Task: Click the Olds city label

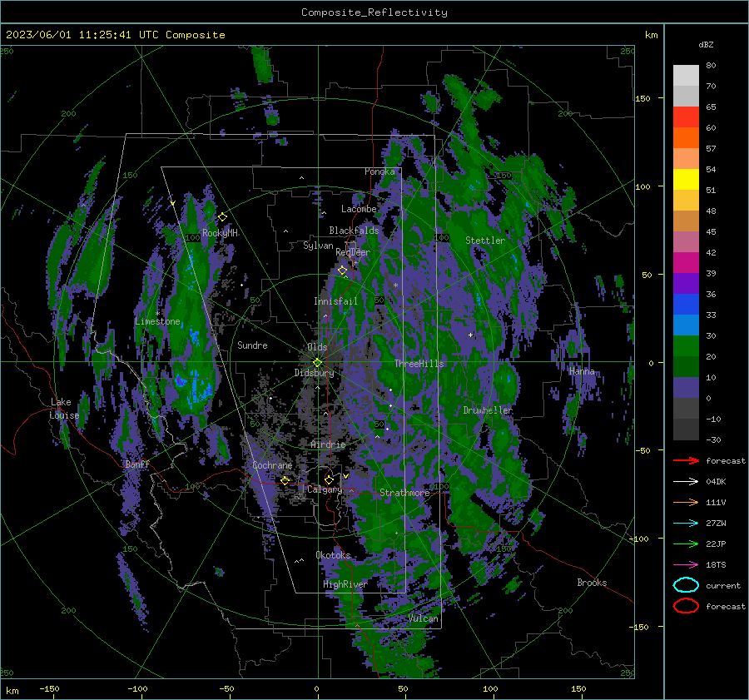Action: click(x=317, y=347)
